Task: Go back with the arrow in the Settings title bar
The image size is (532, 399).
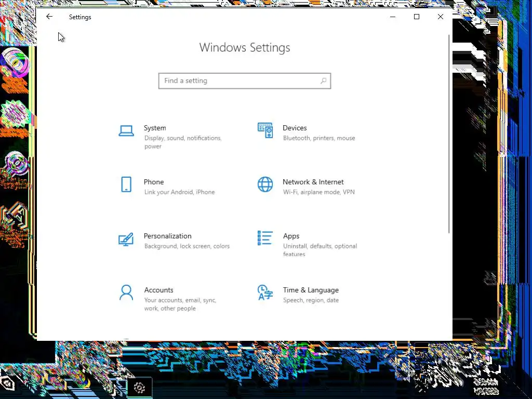Action: pyautogui.click(x=49, y=17)
